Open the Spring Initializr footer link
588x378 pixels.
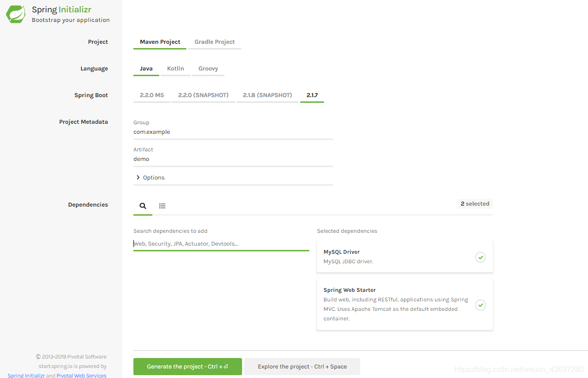(26, 376)
